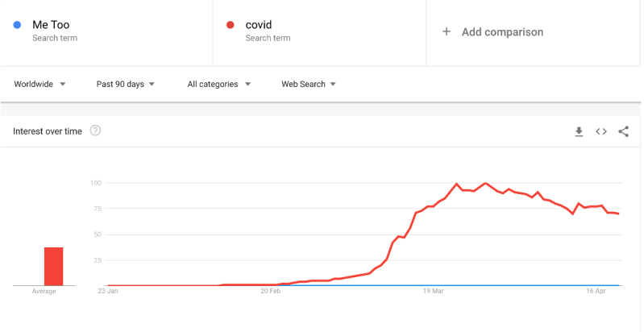Expand the Past 90 days dropdown

pyautogui.click(x=125, y=84)
